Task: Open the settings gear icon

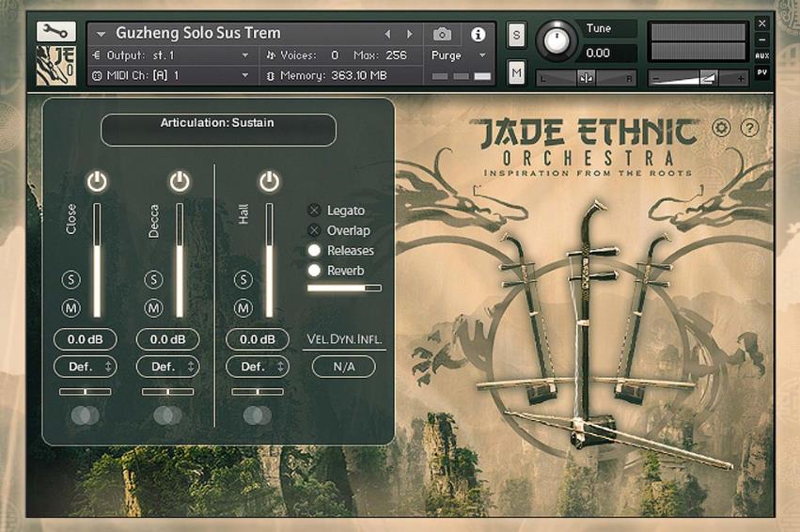Action: pyautogui.click(x=721, y=128)
